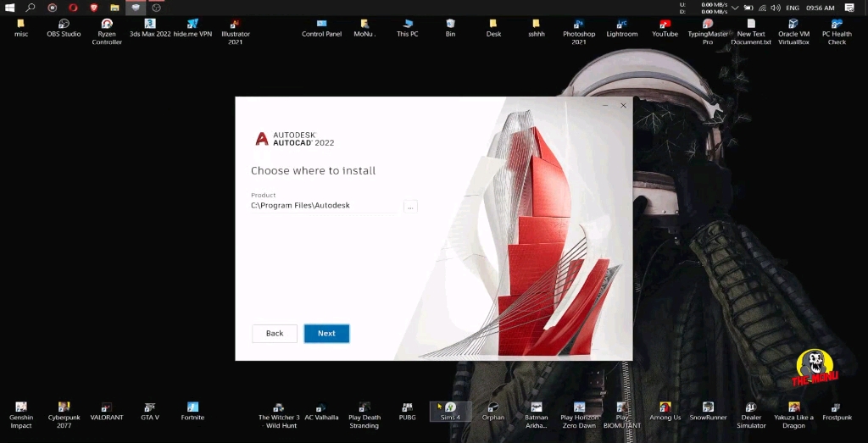Select the Oracle VM VirtualBox desktop icon

point(793,32)
